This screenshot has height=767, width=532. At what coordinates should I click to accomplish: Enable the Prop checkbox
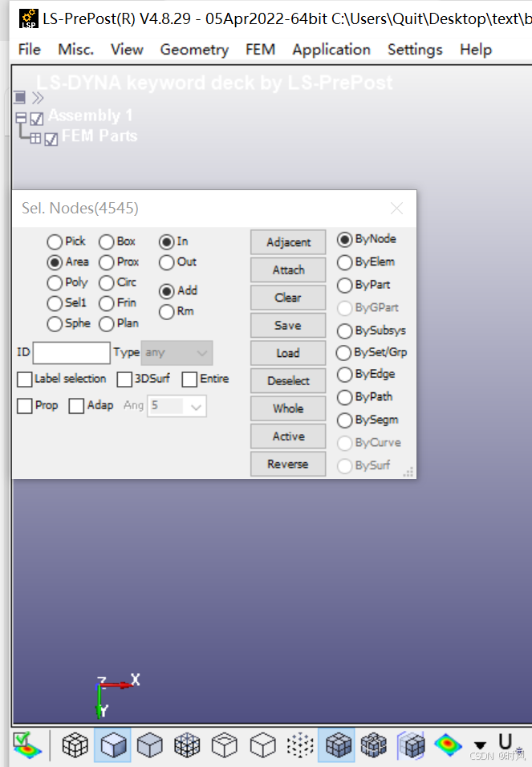(24, 406)
